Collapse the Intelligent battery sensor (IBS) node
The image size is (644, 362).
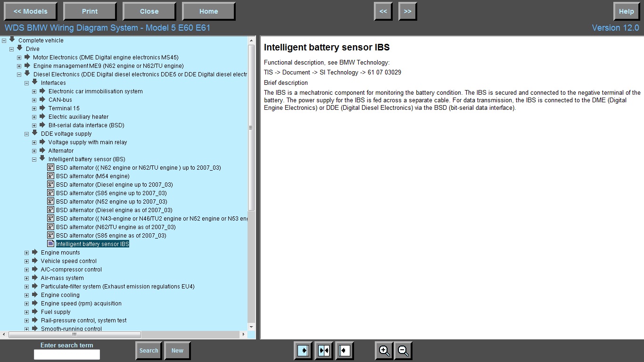coord(34,159)
